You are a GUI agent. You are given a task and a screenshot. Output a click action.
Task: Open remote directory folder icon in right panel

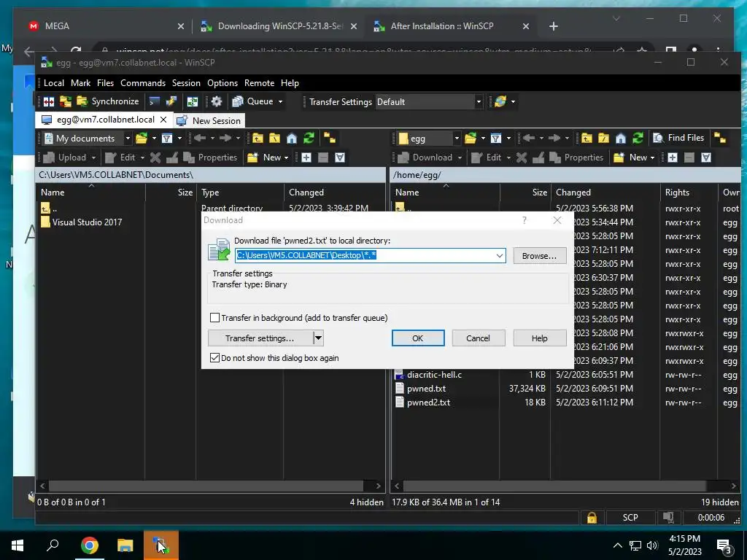point(471,139)
